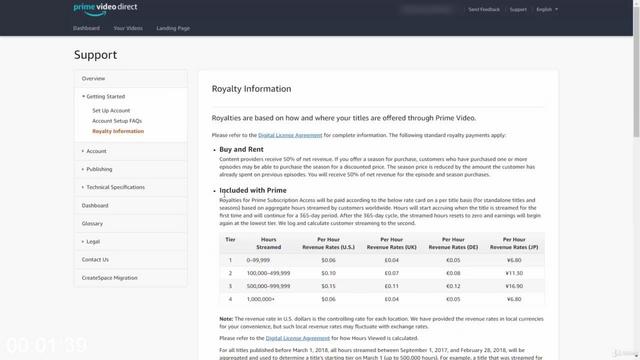Open Digital License Agreement link about Hours Viewed
640x360 pixels.
click(298, 338)
